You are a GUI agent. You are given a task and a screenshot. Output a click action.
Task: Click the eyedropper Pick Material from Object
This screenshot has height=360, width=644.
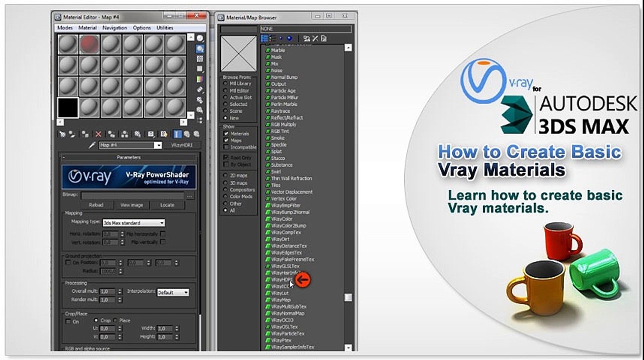[x=92, y=145]
